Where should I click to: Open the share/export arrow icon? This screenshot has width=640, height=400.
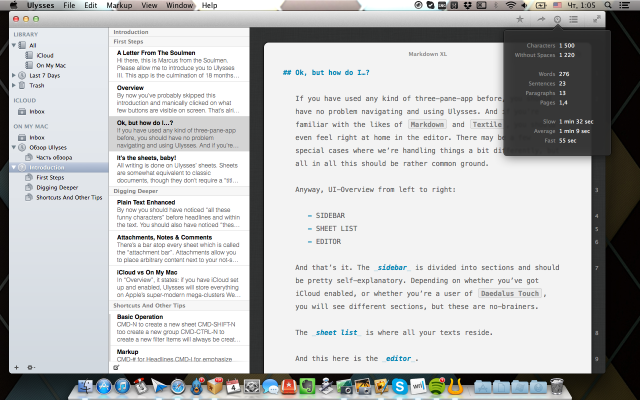(540, 19)
